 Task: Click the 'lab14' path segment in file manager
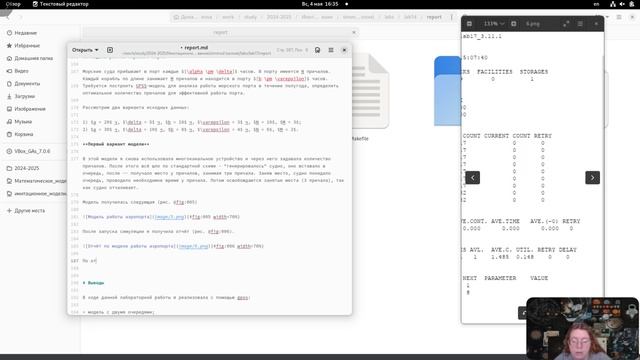point(410,17)
